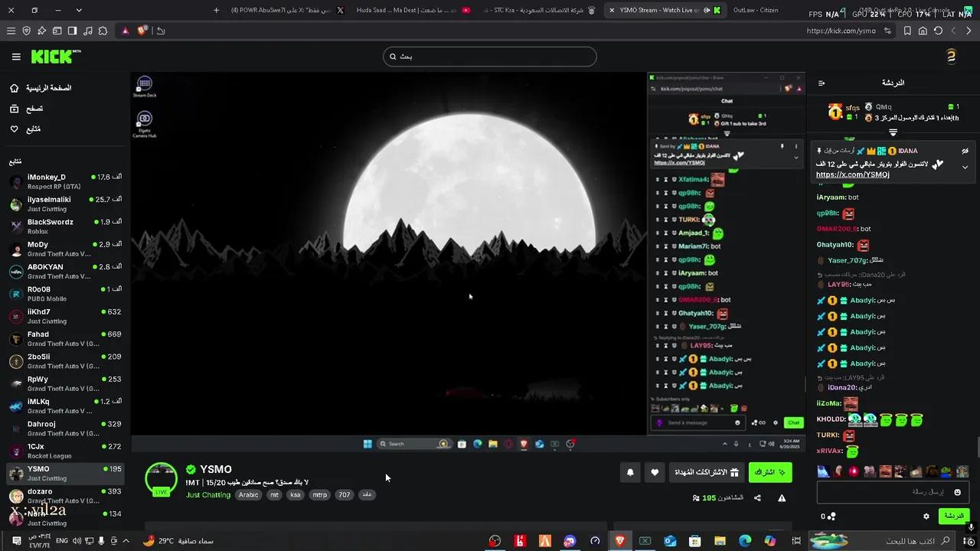This screenshot has height=551, width=980.
Task: Open Windows Start button on taskbar
Action: (970, 541)
